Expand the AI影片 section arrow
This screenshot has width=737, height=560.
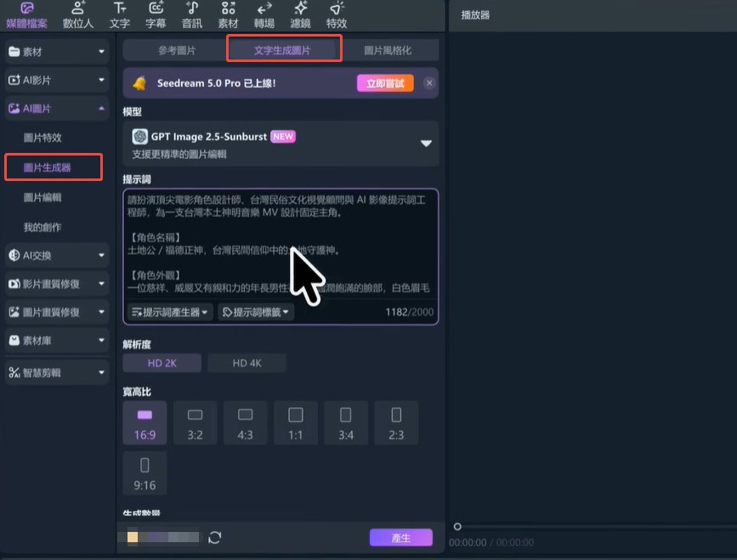(x=101, y=80)
